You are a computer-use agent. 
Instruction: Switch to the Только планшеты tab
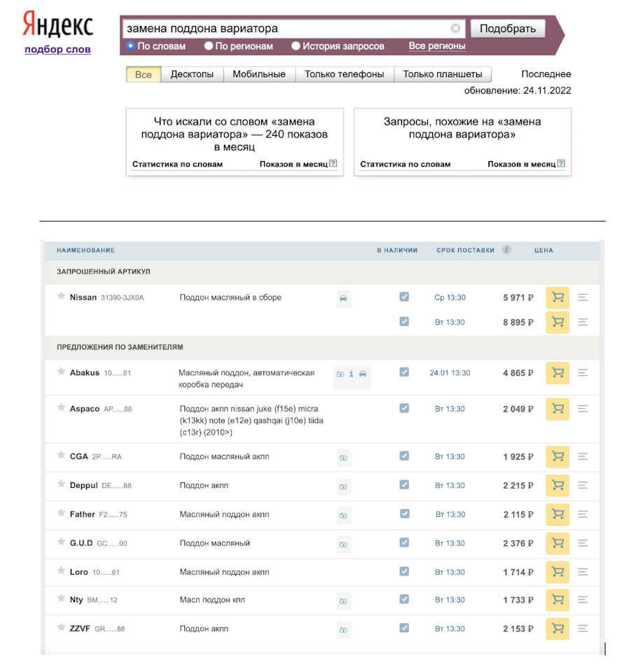pyautogui.click(x=443, y=74)
